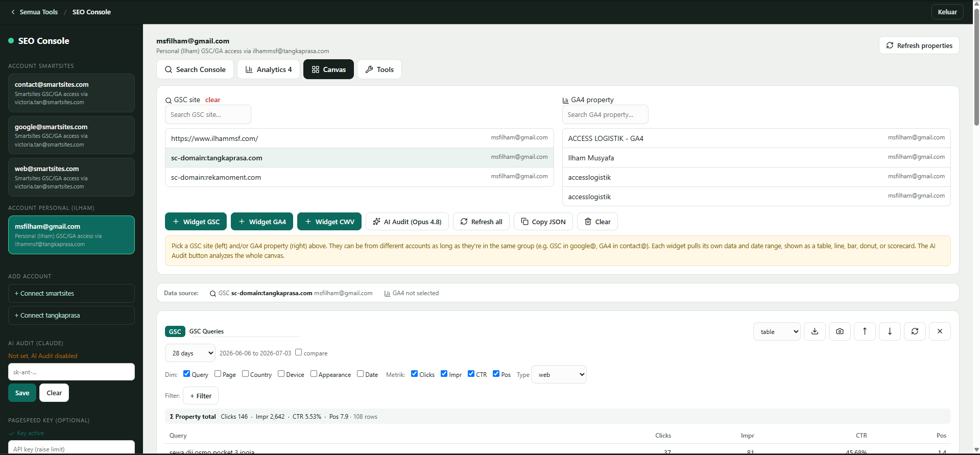980x455 pixels.
Task: Open the web search Type dropdown
Action: click(x=559, y=374)
